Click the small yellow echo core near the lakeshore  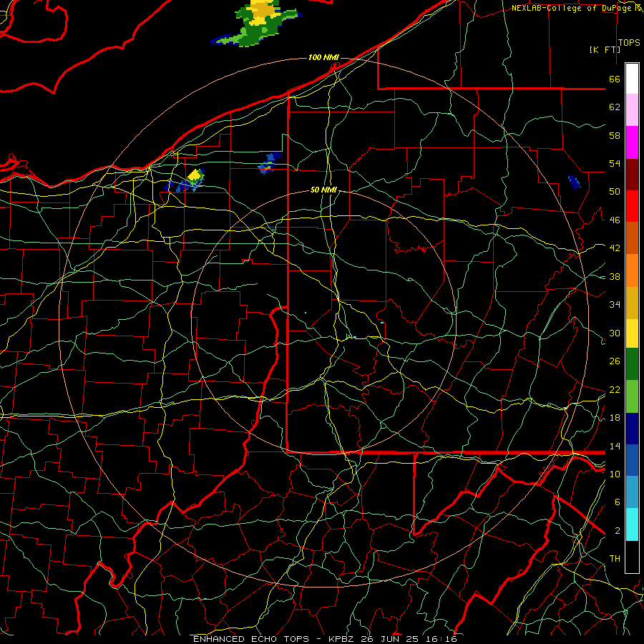196,176
